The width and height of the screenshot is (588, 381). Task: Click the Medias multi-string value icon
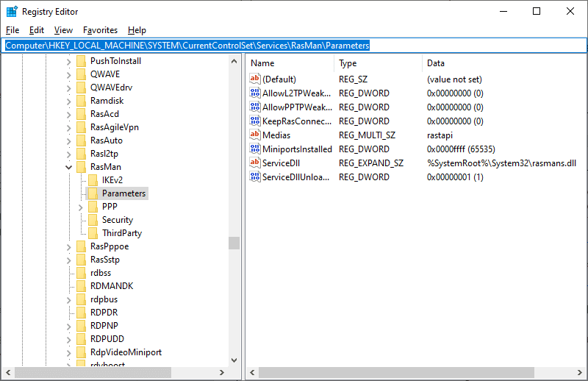(x=255, y=135)
